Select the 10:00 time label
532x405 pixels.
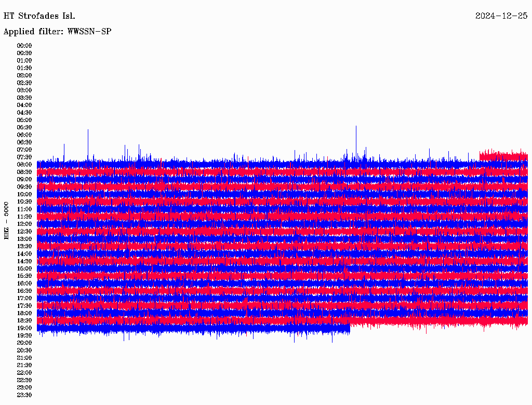point(24,194)
